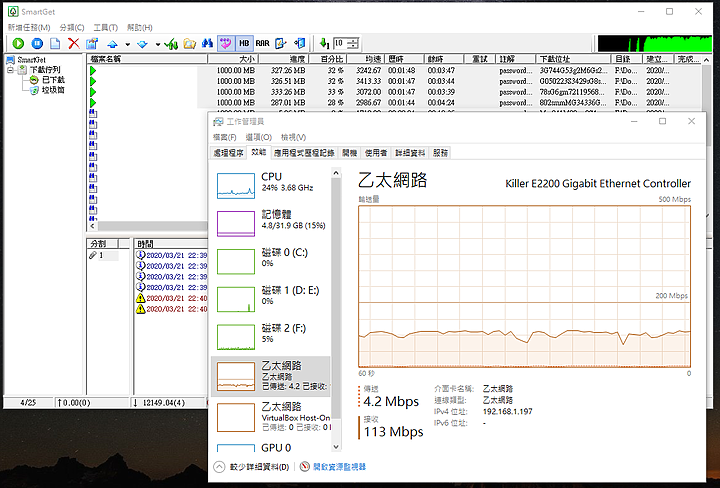Click the RAR toolbar icon
720x488 pixels.
261,44
